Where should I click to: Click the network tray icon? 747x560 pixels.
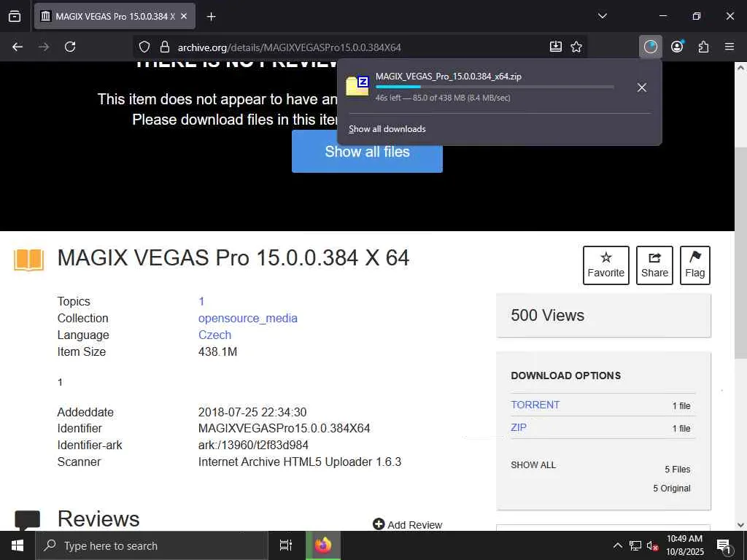[635, 545]
